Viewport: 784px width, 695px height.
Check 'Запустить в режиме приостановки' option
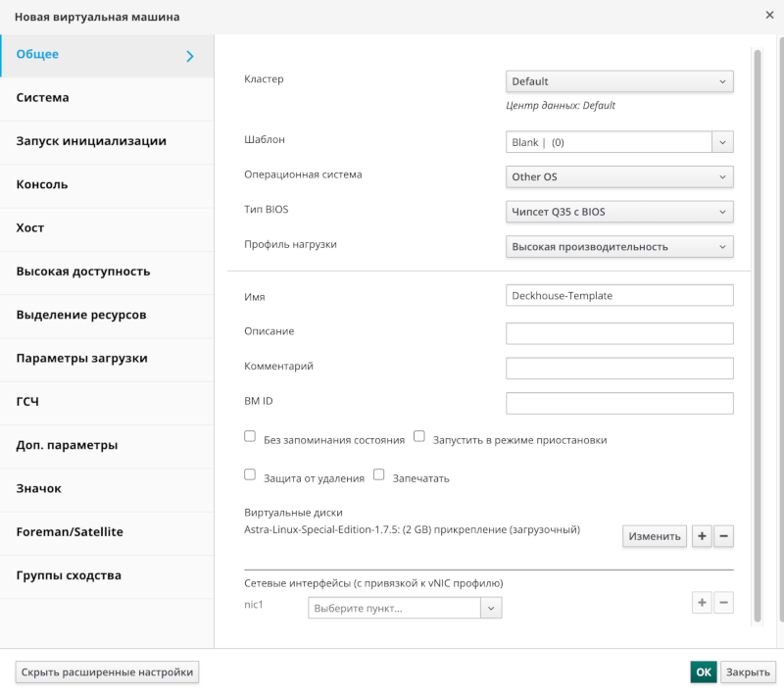click(x=418, y=437)
